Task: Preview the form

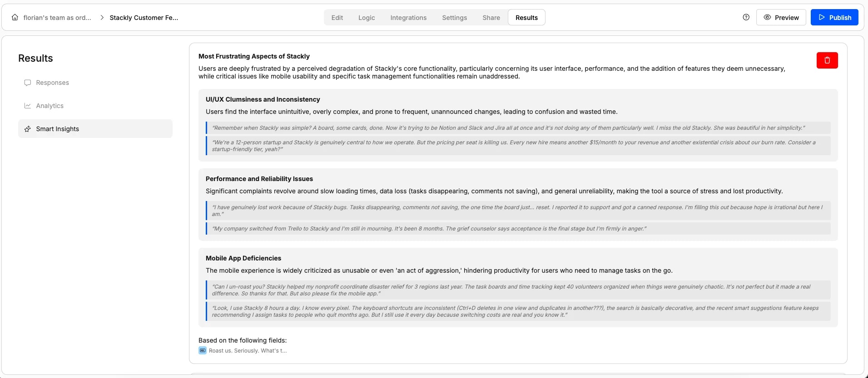Action: tap(782, 17)
